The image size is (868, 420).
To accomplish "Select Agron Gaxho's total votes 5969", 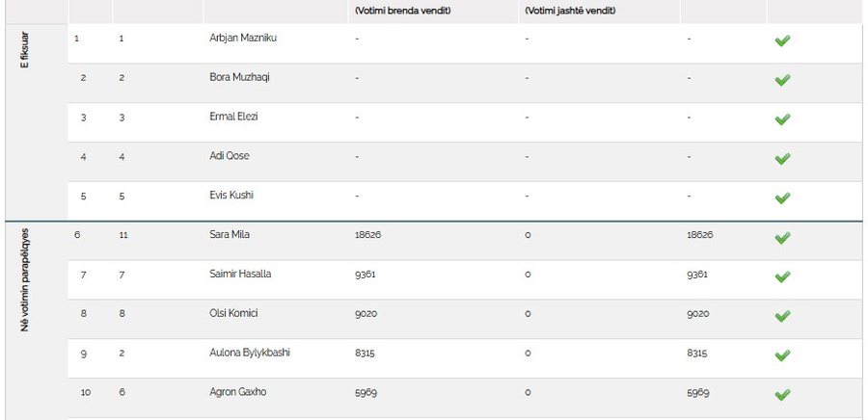I will [698, 392].
